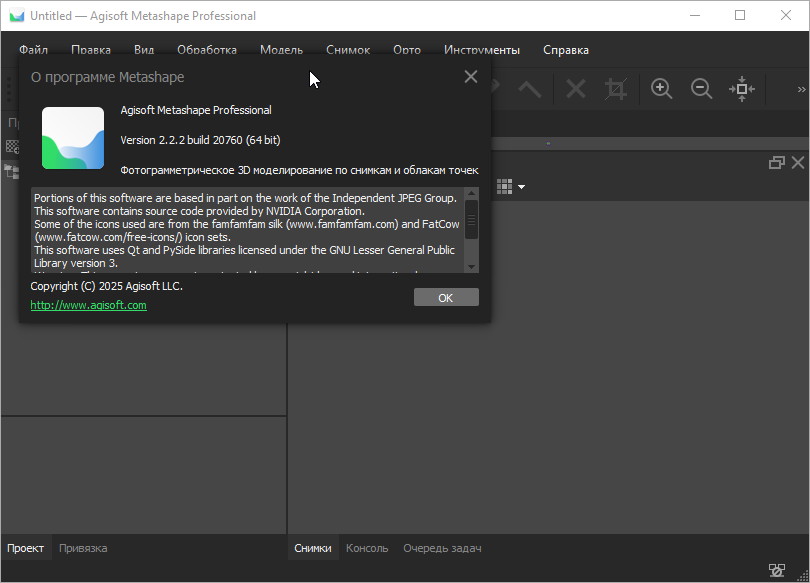Click the Zoom Out magnifier icon
This screenshot has width=810, height=583.
click(x=702, y=89)
